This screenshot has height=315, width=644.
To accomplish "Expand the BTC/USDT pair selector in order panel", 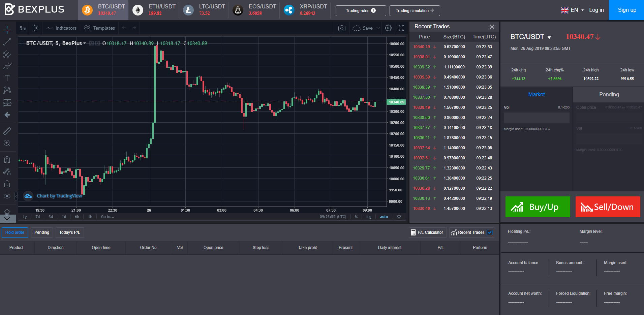I will click(549, 37).
